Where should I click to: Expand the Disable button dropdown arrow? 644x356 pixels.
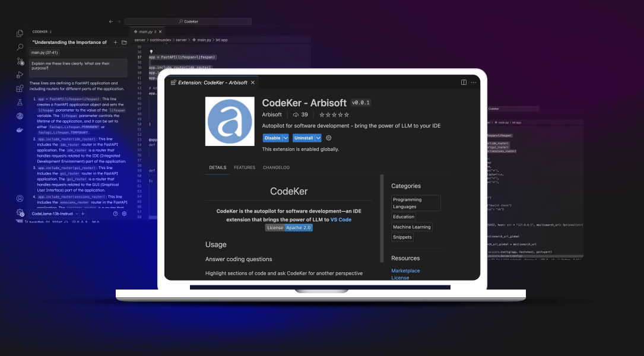[x=285, y=138]
